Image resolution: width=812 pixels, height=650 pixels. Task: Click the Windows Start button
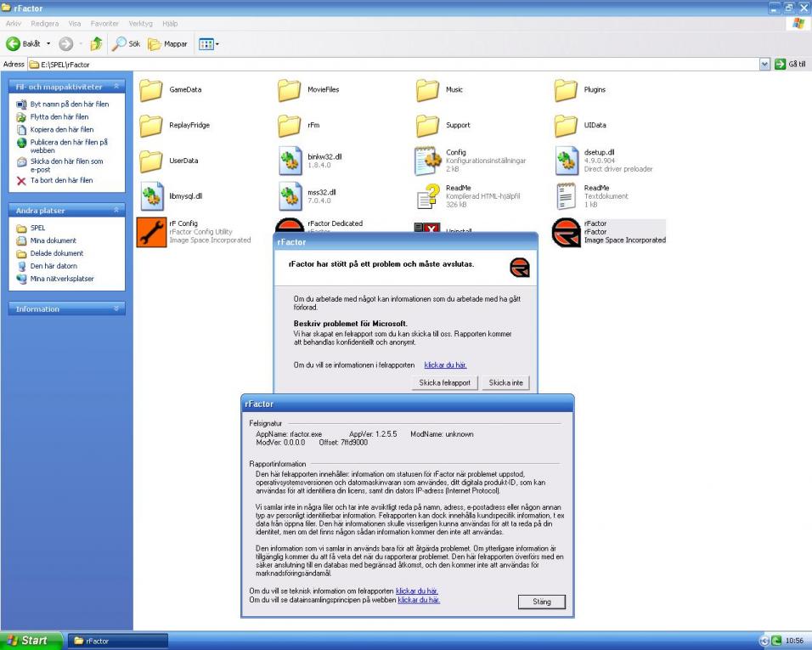coord(31,641)
